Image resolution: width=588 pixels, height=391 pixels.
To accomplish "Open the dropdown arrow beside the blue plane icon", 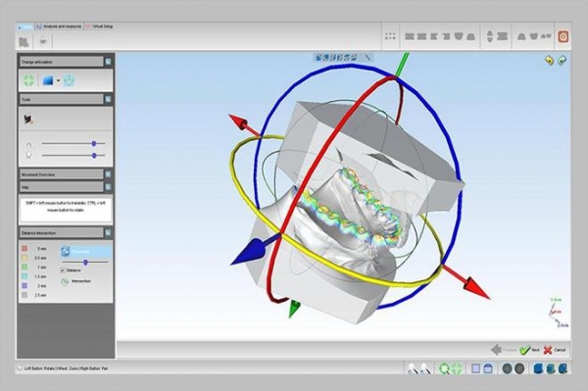I will tap(58, 80).
